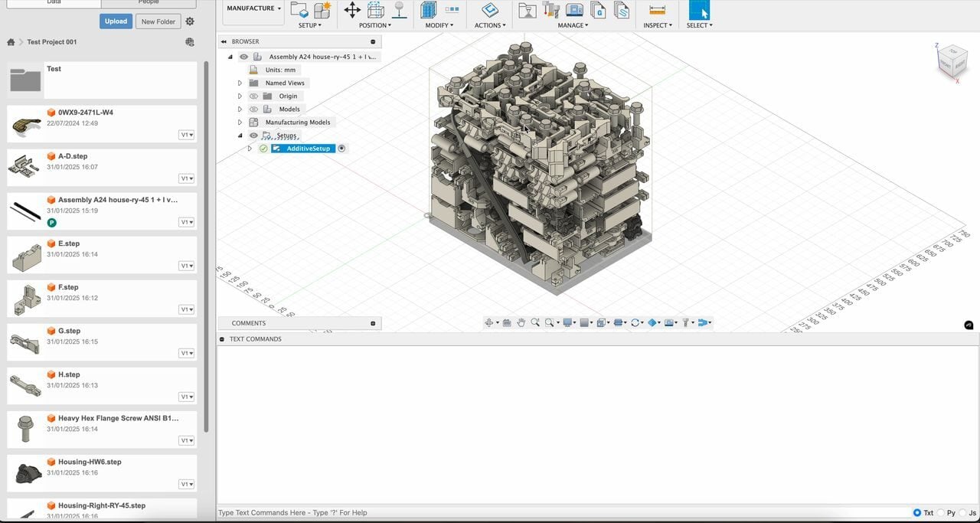The image size is (980, 523).
Task: Click the Upload button
Action: 116,21
